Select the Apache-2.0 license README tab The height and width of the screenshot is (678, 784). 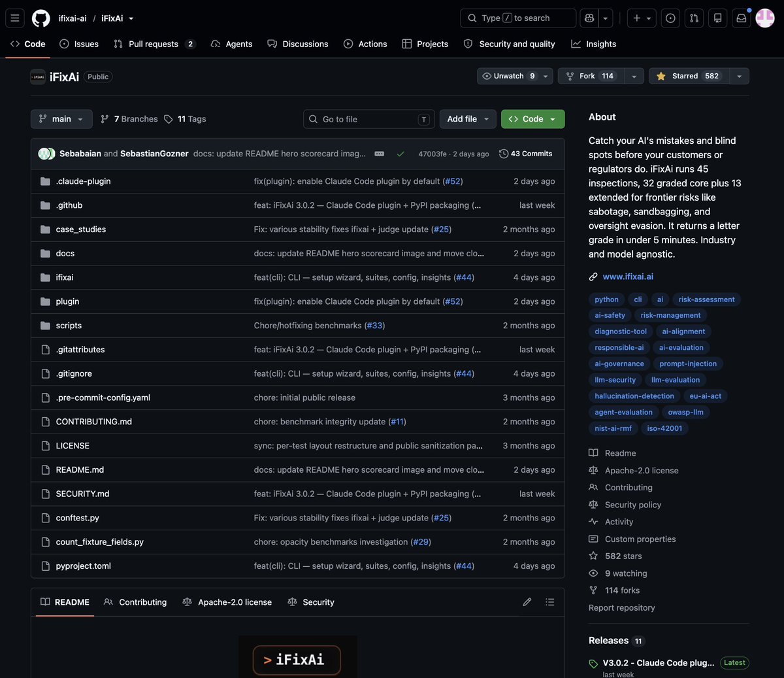227,602
